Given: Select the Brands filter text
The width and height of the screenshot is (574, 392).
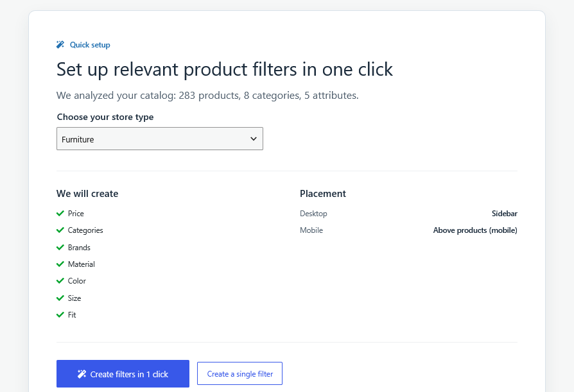Looking at the screenshot, I should tap(79, 248).
